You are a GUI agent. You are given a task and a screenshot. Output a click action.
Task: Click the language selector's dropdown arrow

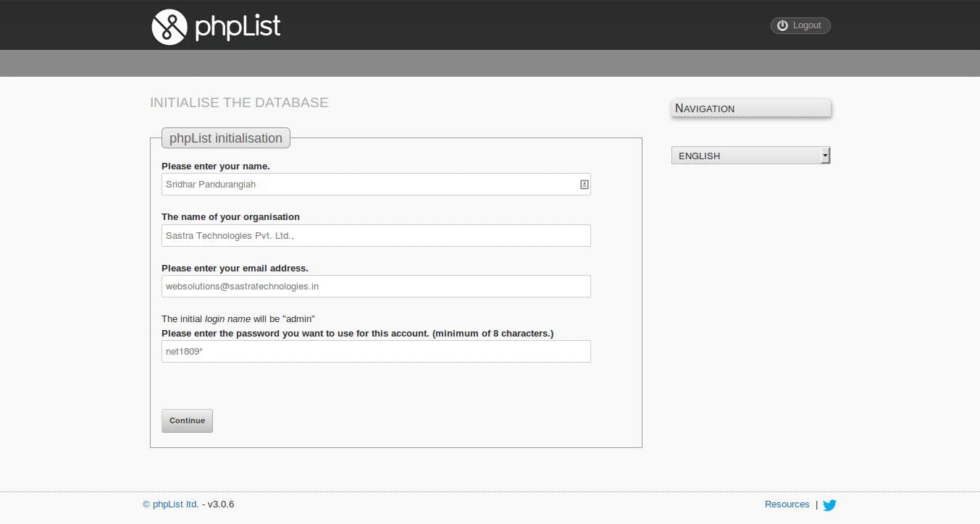pyautogui.click(x=825, y=156)
